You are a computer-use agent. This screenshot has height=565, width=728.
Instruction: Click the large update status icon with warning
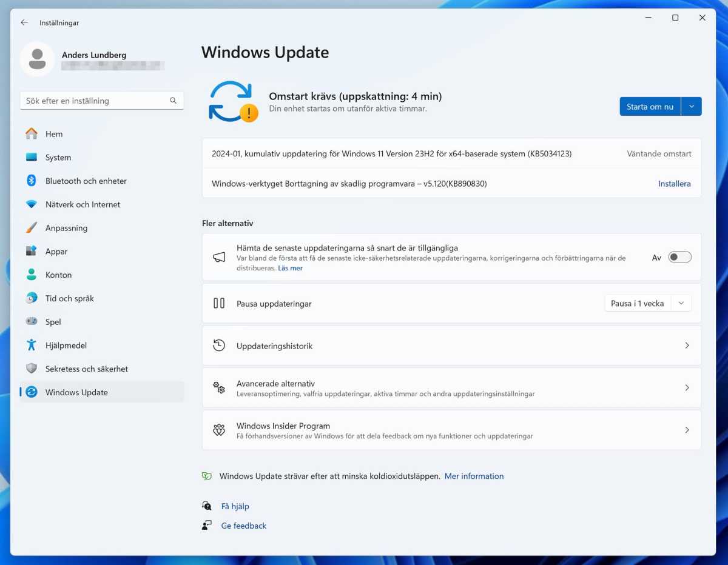[x=233, y=102]
